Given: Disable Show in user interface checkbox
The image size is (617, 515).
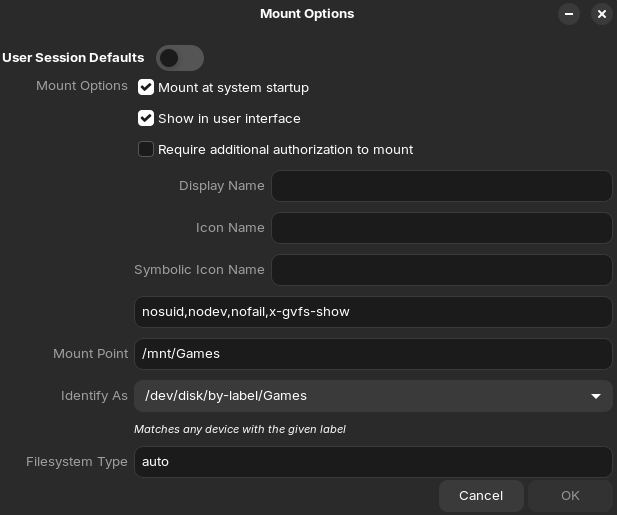Looking at the screenshot, I should point(146,119).
